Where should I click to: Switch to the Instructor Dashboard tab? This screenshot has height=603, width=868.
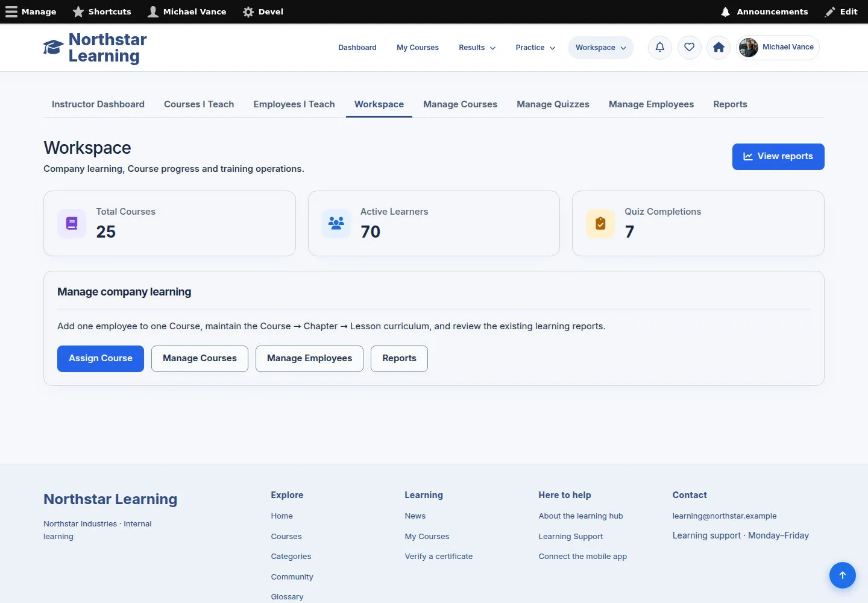98,104
